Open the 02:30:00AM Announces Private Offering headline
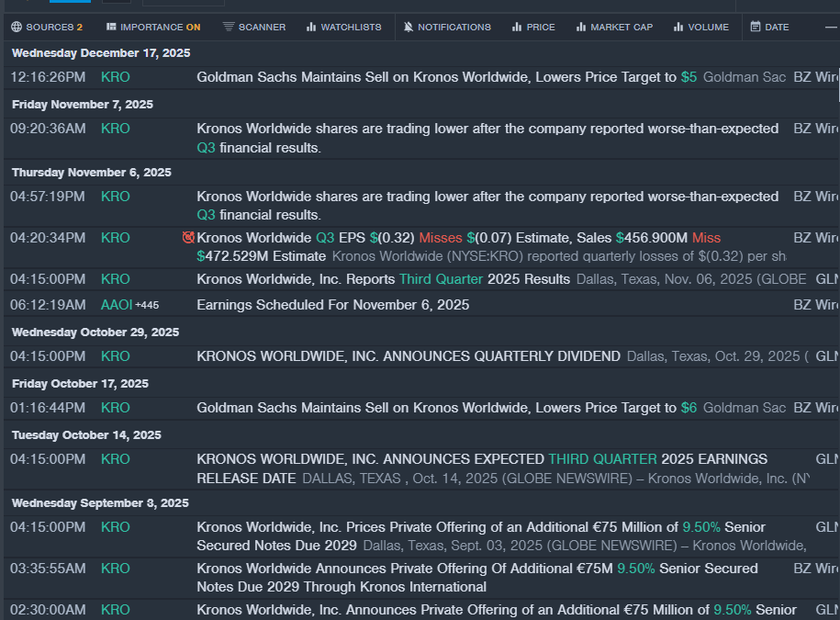 point(496,610)
